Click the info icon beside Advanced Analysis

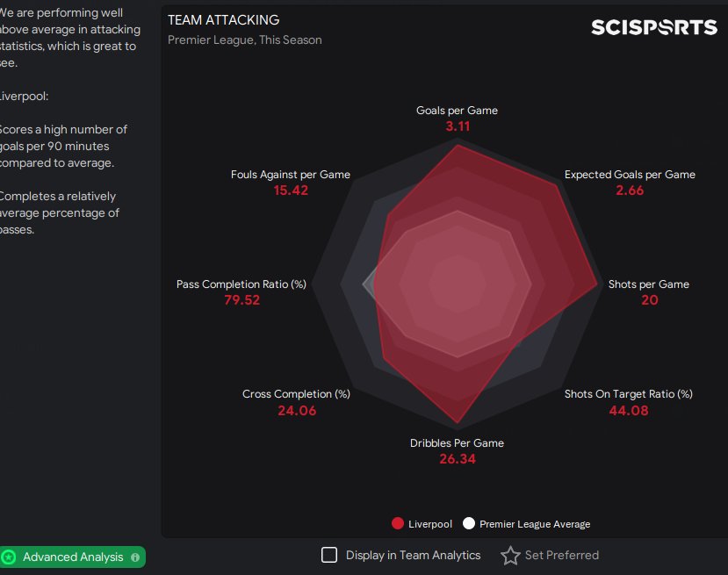pyautogui.click(x=134, y=557)
